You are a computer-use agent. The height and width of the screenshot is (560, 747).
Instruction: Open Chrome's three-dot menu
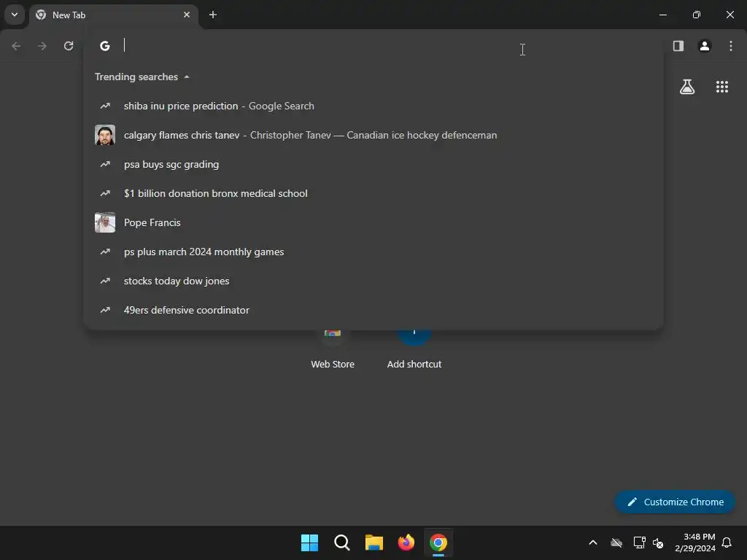731,46
